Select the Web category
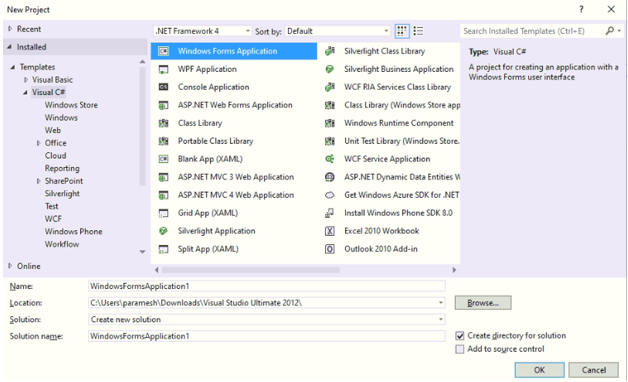Screen dimensions: 628x382 [x=53, y=130]
